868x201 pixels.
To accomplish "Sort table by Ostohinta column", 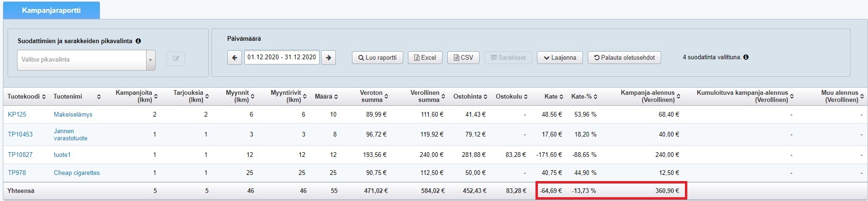I will pos(486,97).
